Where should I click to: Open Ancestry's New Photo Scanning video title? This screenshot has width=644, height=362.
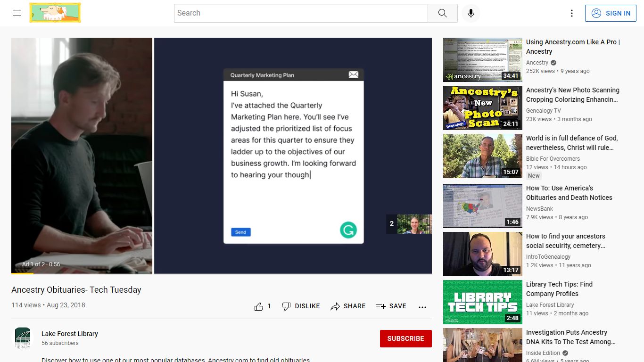(573, 95)
